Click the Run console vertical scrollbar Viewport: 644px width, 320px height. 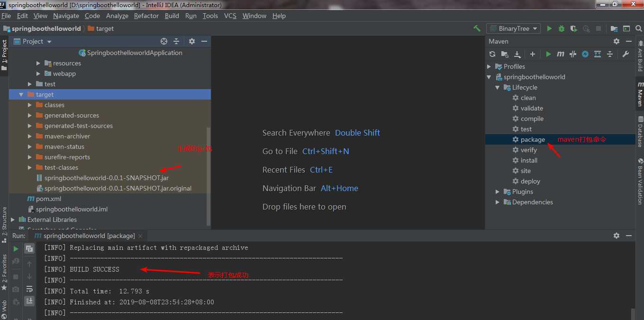[x=633, y=313]
